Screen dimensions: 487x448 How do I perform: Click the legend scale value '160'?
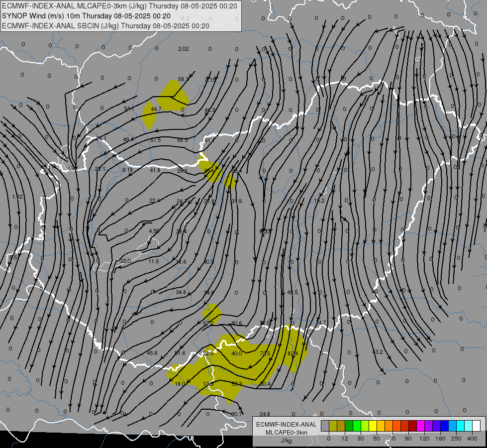[x=440, y=439]
